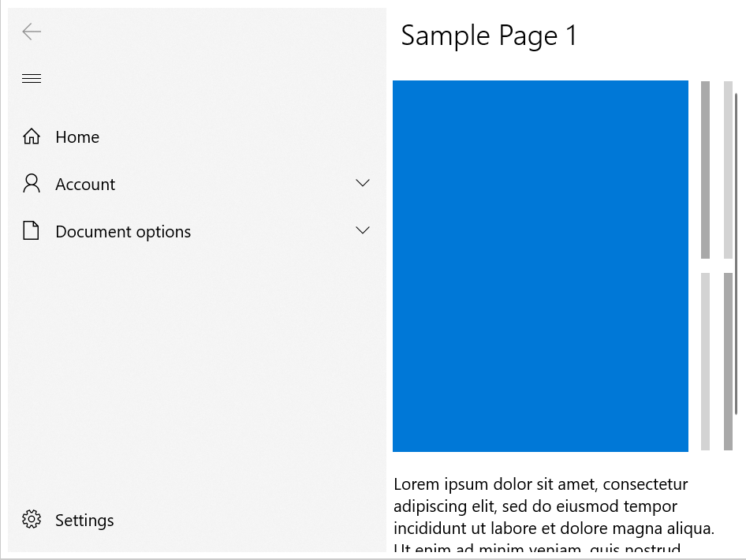Click the upper dark gray vertical bar

[x=705, y=170]
